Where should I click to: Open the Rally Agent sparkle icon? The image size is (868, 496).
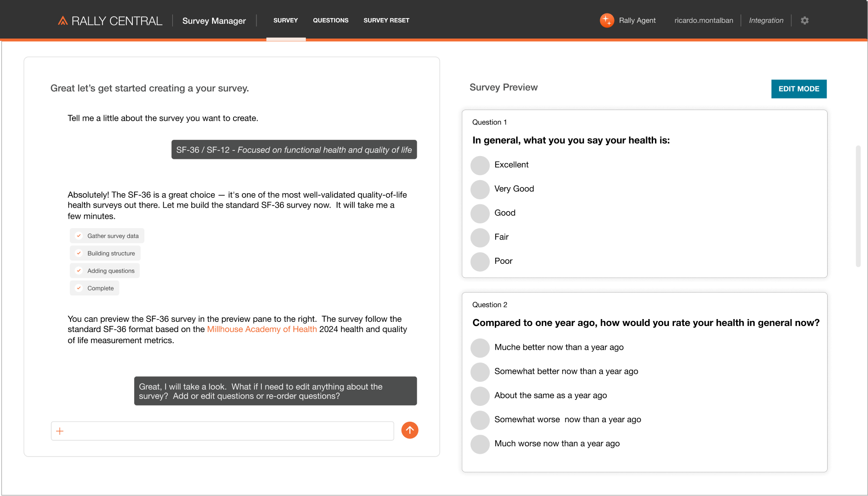click(607, 20)
